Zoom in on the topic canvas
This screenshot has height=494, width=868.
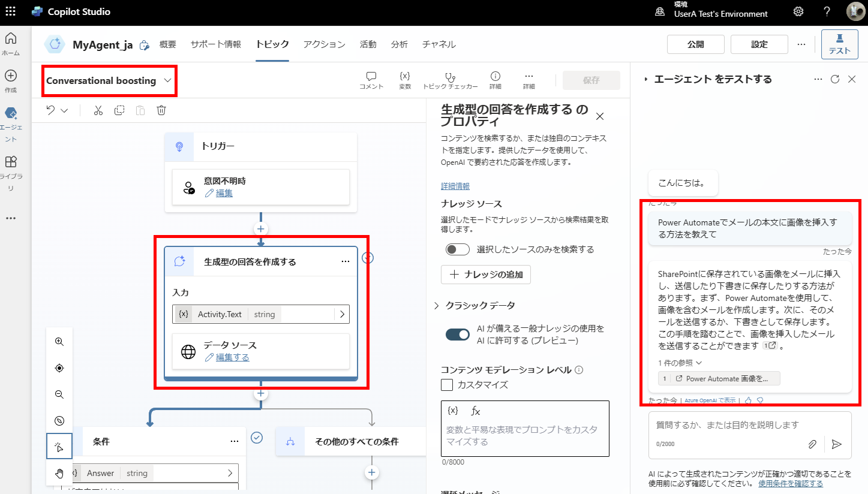(59, 341)
